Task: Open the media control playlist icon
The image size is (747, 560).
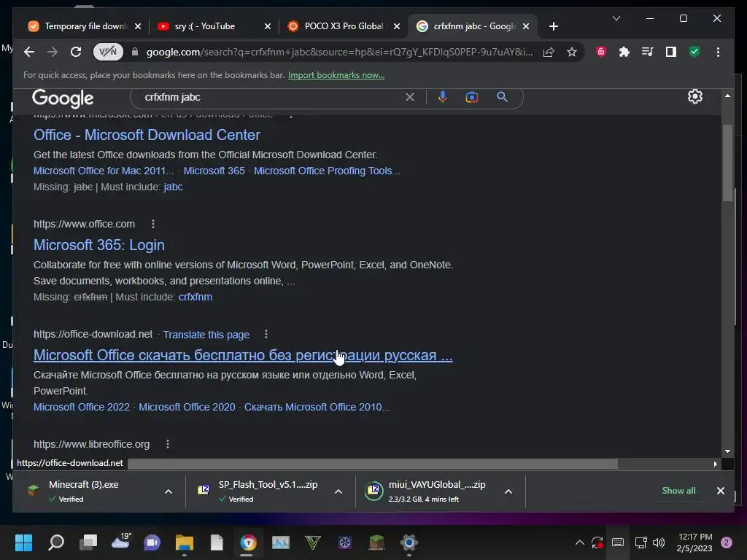Action: tap(648, 52)
